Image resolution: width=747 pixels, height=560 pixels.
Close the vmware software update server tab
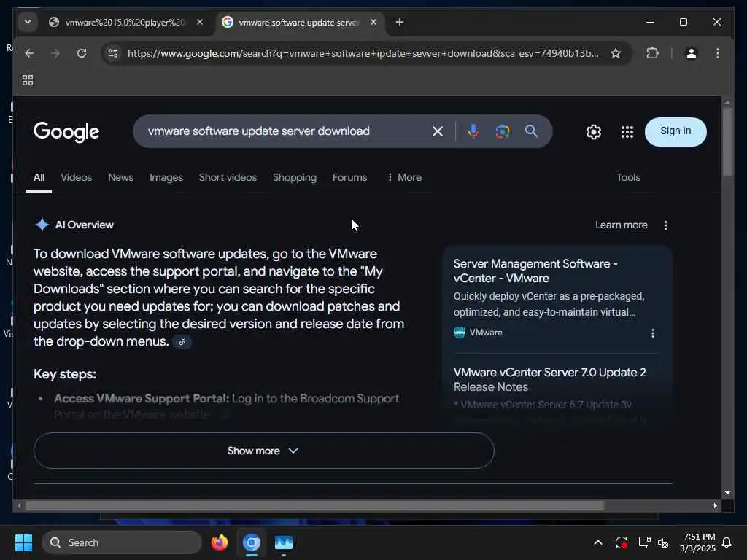(x=373, y=22)
